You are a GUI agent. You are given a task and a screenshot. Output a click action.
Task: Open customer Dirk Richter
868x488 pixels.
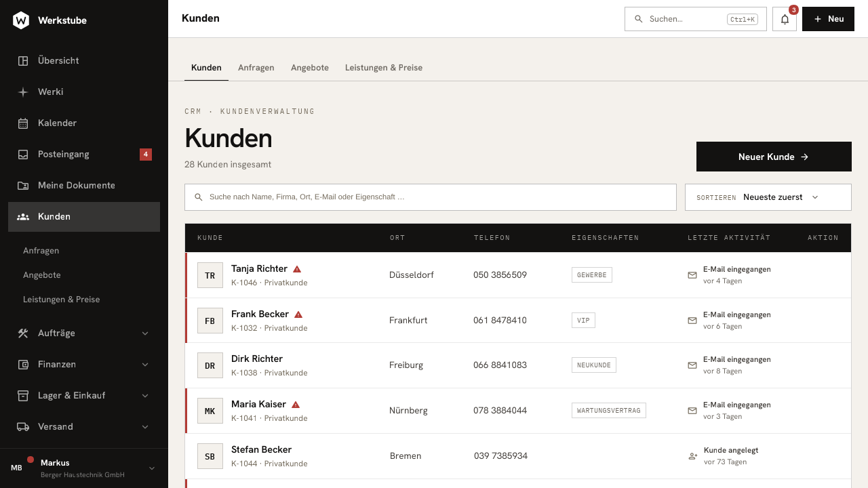click(x=257, y=359)
